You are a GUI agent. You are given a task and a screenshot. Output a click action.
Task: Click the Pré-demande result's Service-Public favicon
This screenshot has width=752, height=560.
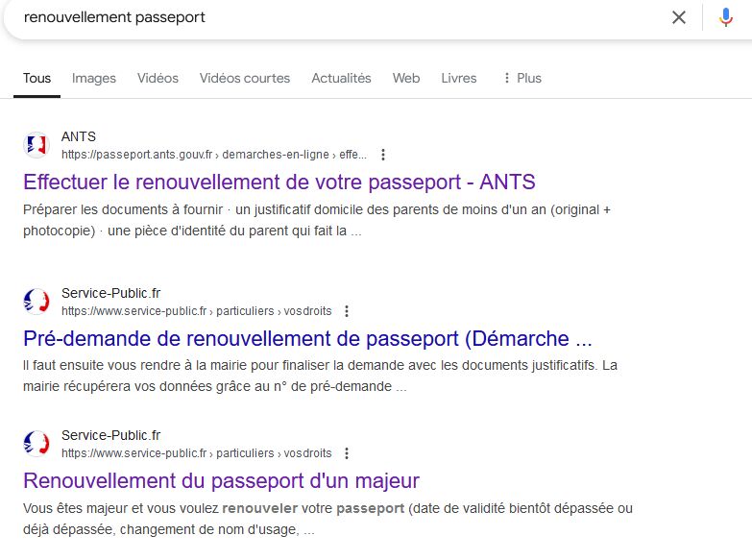(36, 302)
